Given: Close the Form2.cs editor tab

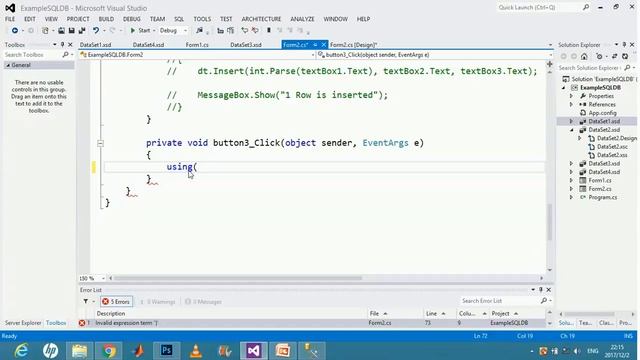Looking at the screenshot, I should click(x=324, y=45).
